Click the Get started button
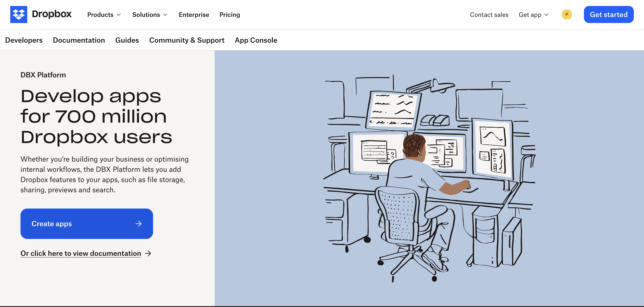The height and width of the screenshot is (307, 644). [x=608, y=14]
